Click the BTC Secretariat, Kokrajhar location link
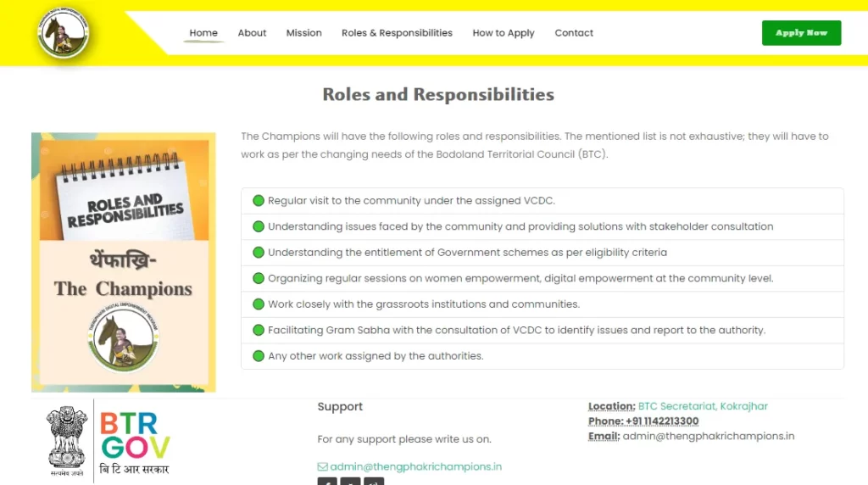This screenshot has height=485, width=868. pos(703,406)
